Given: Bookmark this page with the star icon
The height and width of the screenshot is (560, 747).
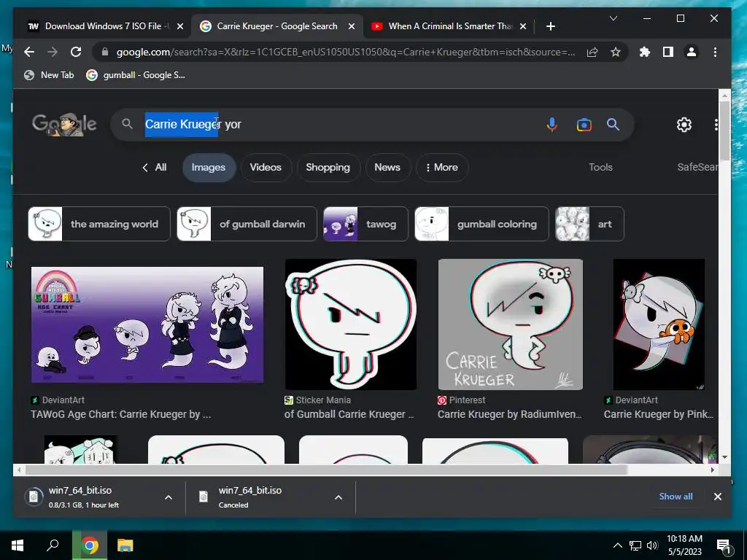Looking at the screenshot, I should pos(616,52).
